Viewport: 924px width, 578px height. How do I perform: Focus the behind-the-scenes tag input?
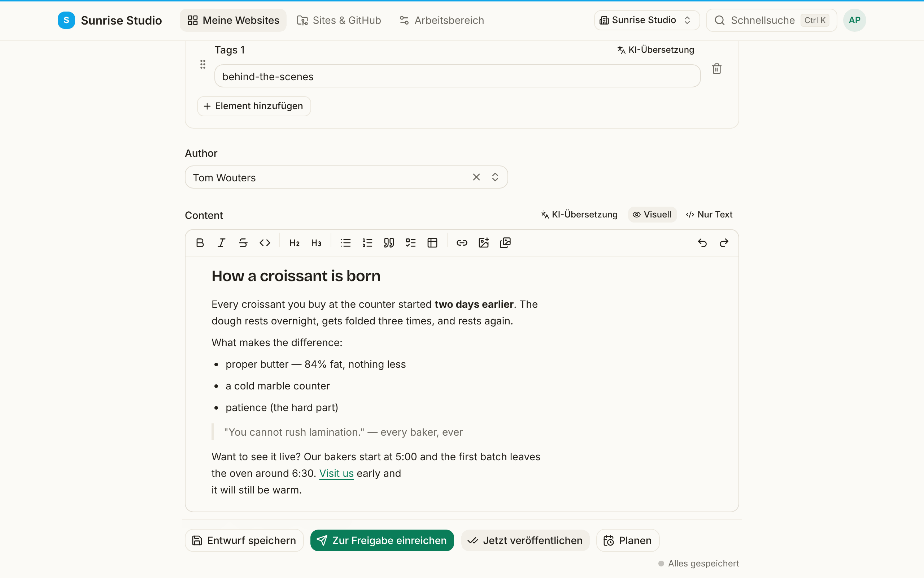(x=457, y=76)
